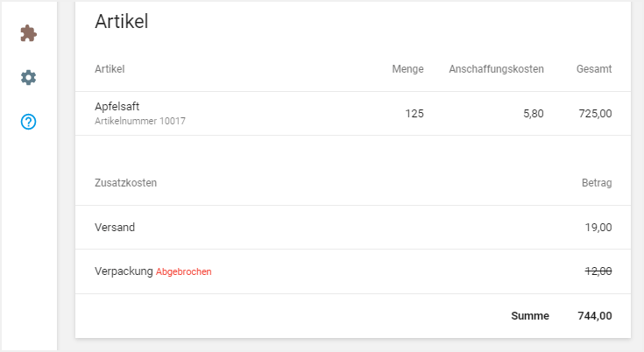Click the red Abgebrochen status label

(x=184, y=271)
